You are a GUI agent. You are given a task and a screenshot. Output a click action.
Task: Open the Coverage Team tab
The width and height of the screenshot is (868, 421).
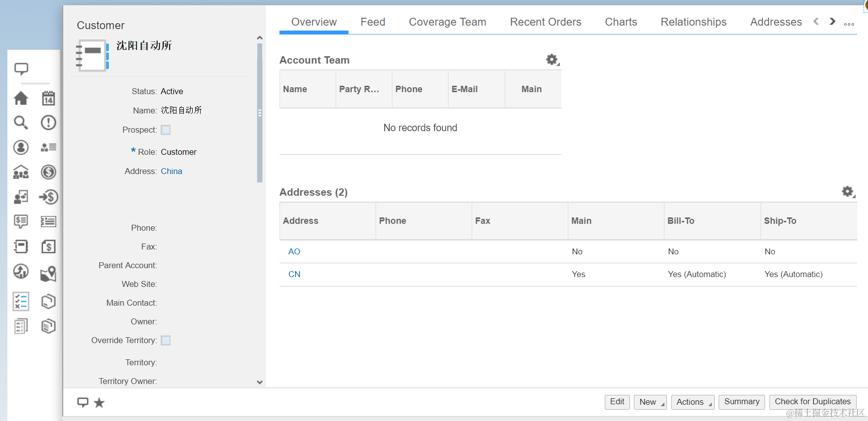click(448, 22)
